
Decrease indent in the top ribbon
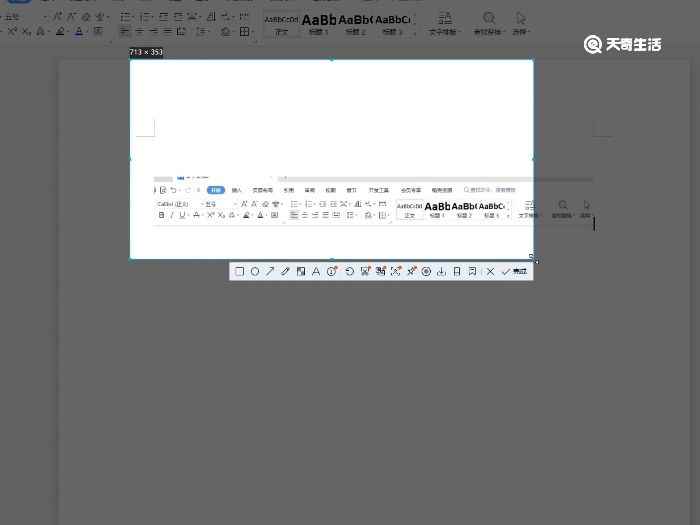pos(164,17)
